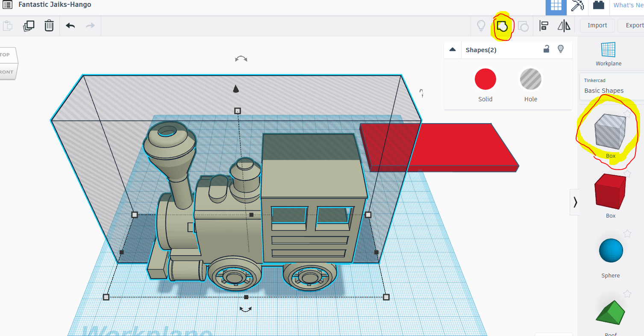Click the Mirror/Flip tool icon
Screen dimensions: 644x336
click(563, 26)
